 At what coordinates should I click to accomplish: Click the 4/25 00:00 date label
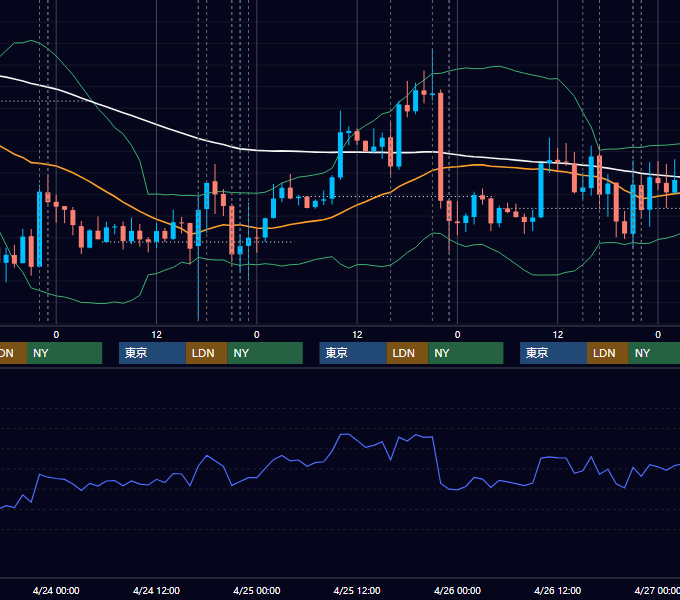pyautogui.click(x=257, y=590)
